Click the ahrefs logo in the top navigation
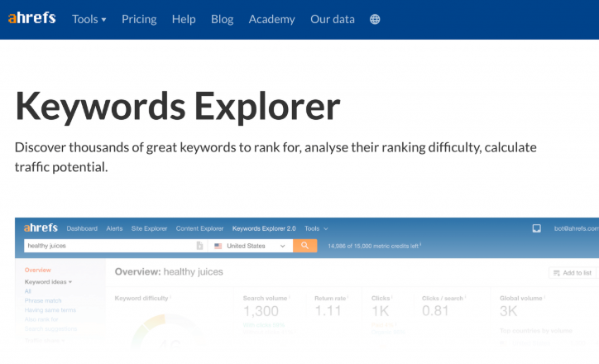Screen dimensions: 599x364 coord(32,18)
